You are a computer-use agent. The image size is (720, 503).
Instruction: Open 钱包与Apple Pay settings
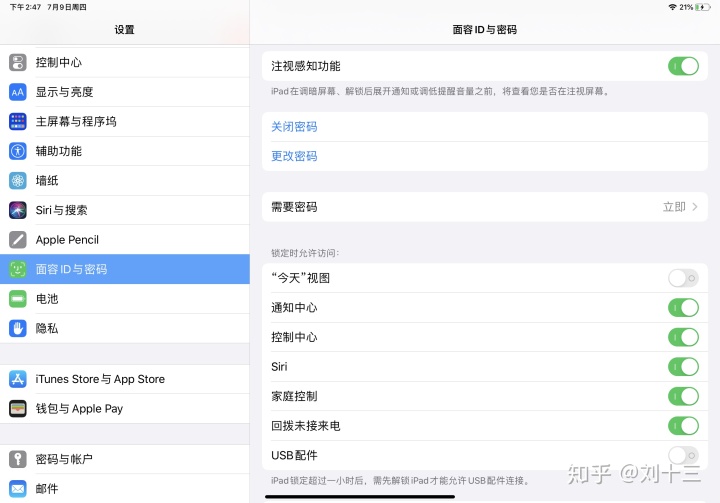tap(125, 408)
